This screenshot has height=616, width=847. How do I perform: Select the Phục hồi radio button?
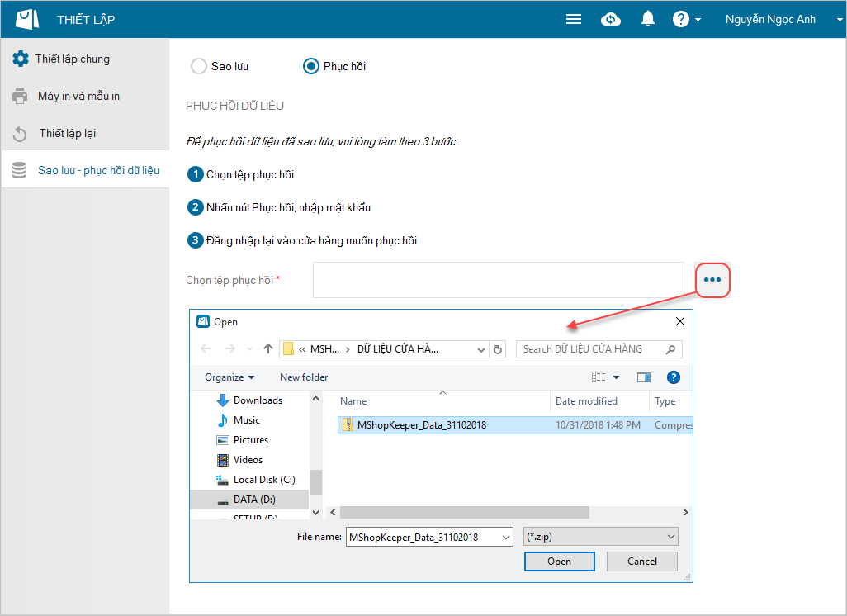(311, 66)
